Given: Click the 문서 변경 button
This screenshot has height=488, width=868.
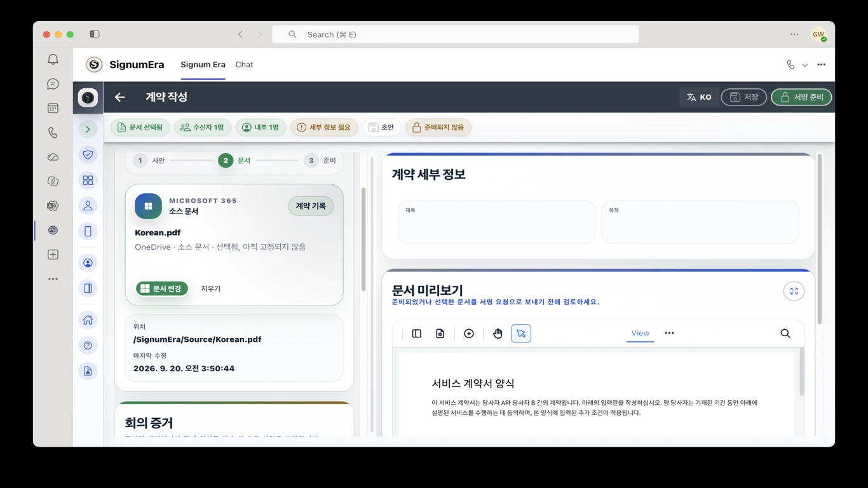Looking at the screenshot, I should (x=162, y=288).
